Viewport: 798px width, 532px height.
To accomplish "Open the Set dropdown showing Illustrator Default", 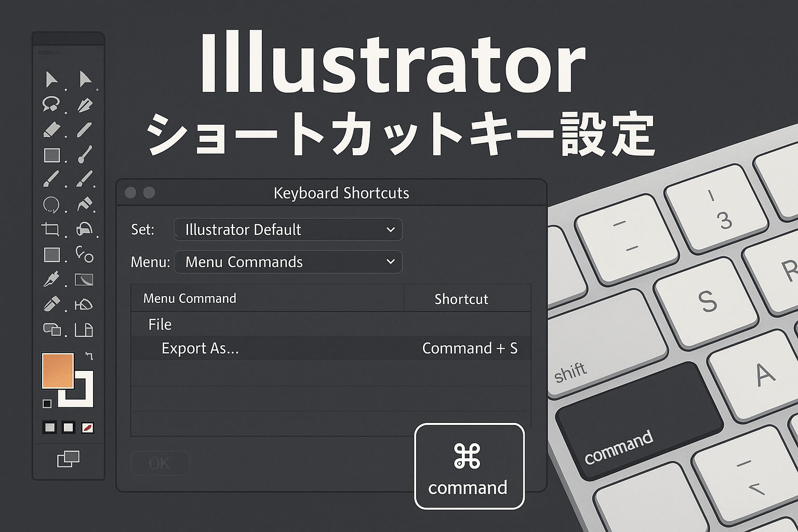I will click(x=288, y=230).
